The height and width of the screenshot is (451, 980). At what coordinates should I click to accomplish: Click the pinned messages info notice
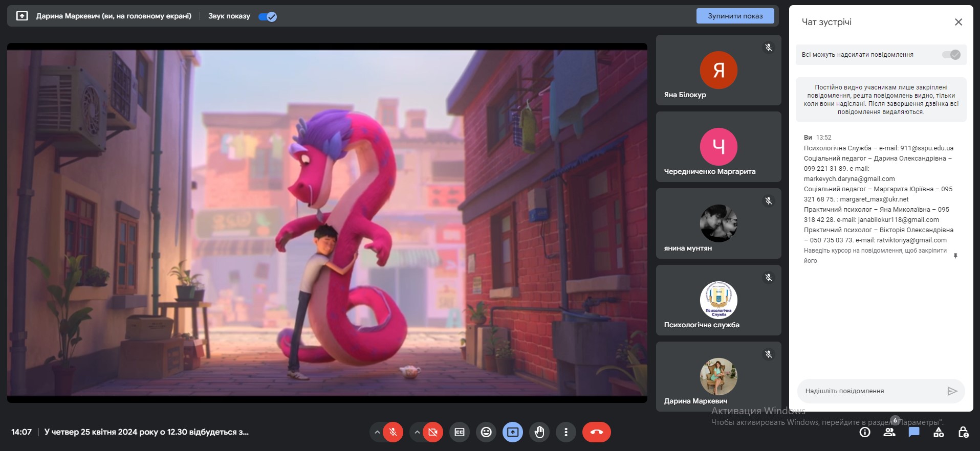pyautogui.click(x=881, y=100)
